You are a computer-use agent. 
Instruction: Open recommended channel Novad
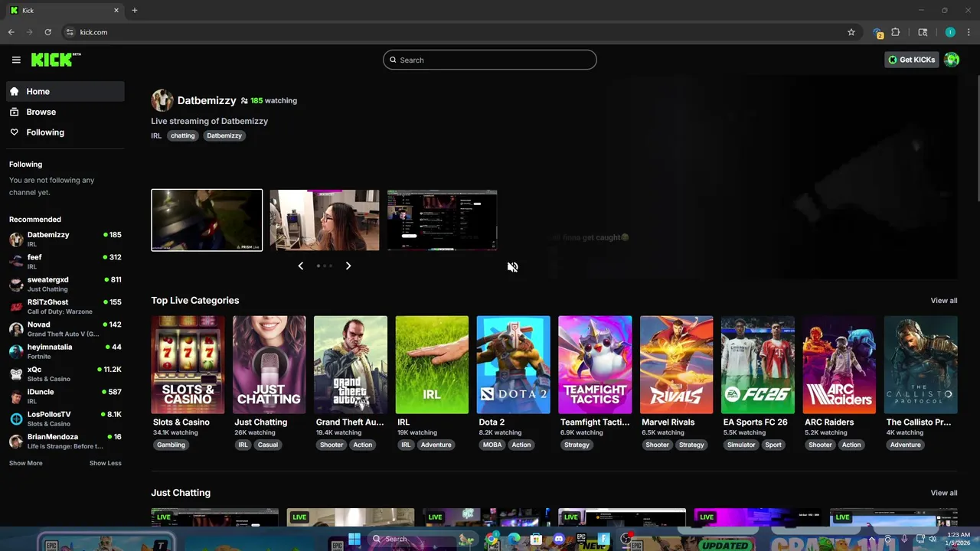pos(65,329)
